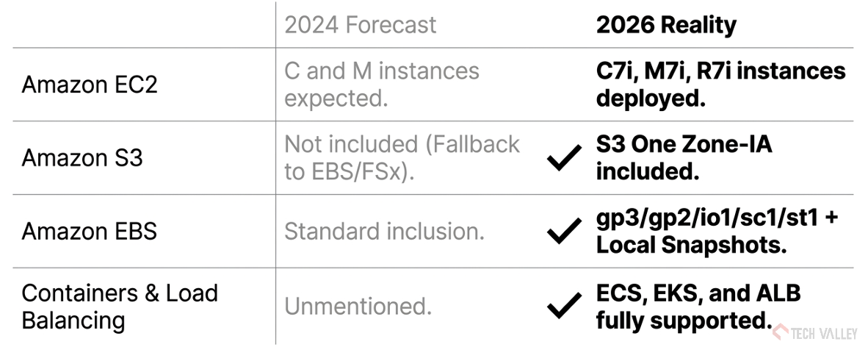The width and height of the screenshot is (868, 347).
Task: Click the Tech Valley logo icon
Action: coord(781,332)
